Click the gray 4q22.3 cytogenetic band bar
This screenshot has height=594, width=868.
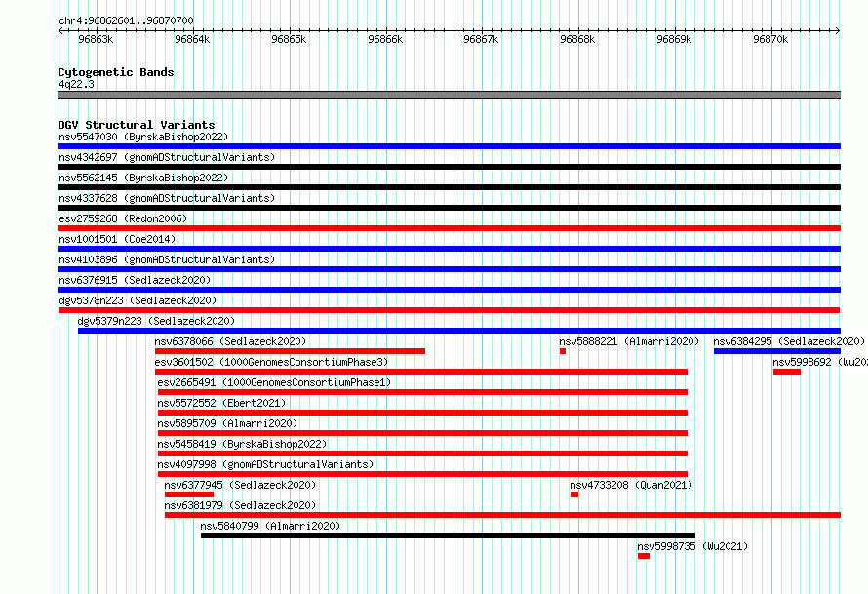point(449,95)
